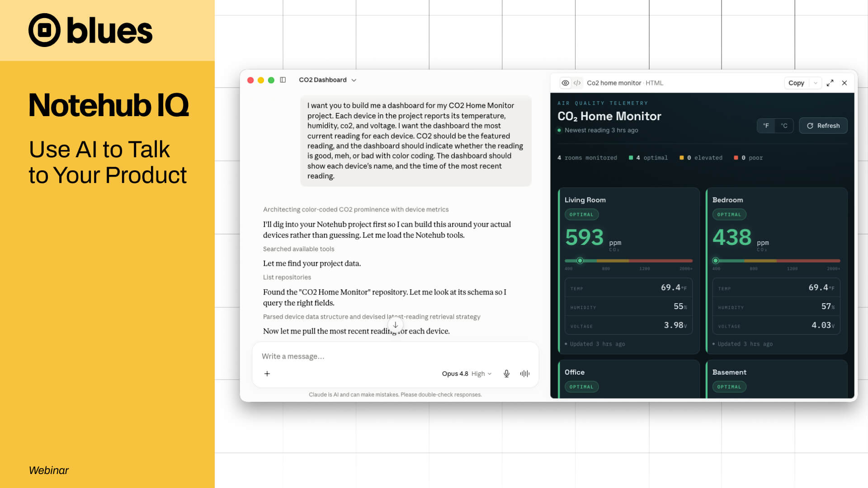Image resolution: width=868 pixels, height=488 pixels.
Task: Click the Living Room card title
Action: pyautogui.click(x=585, y=200)
